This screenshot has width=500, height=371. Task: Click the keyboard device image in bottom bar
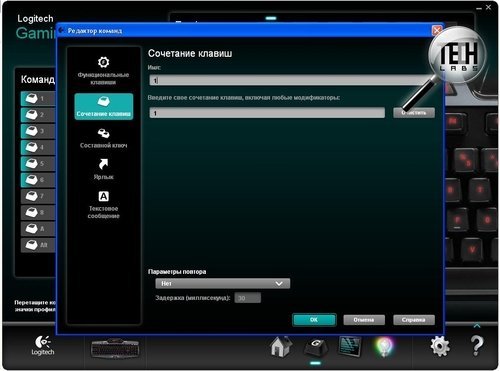[115, 348]
